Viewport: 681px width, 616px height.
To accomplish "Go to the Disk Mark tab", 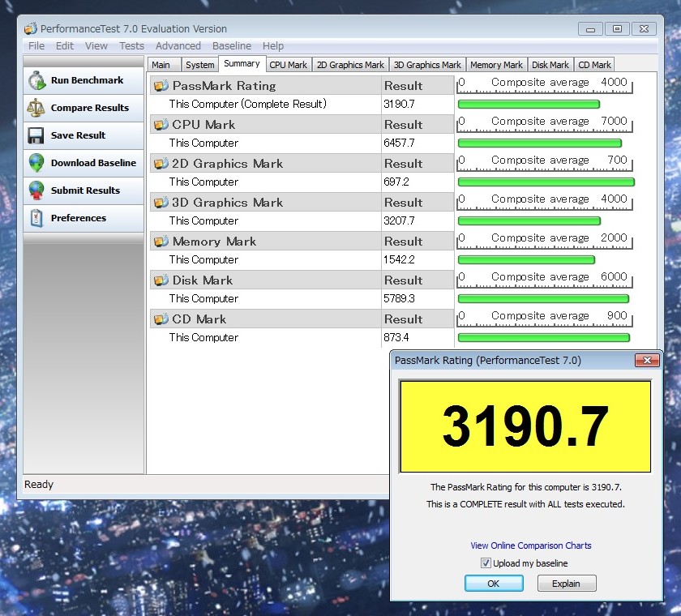I will (550, 65).
